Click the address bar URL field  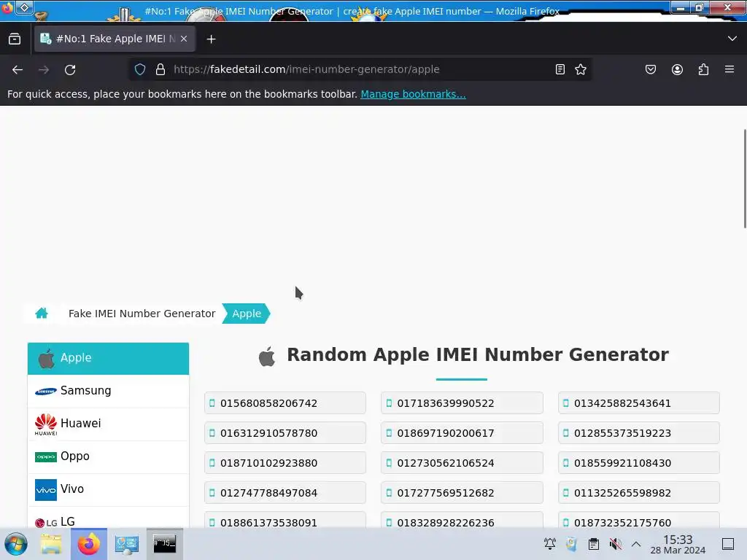[360, 69]
